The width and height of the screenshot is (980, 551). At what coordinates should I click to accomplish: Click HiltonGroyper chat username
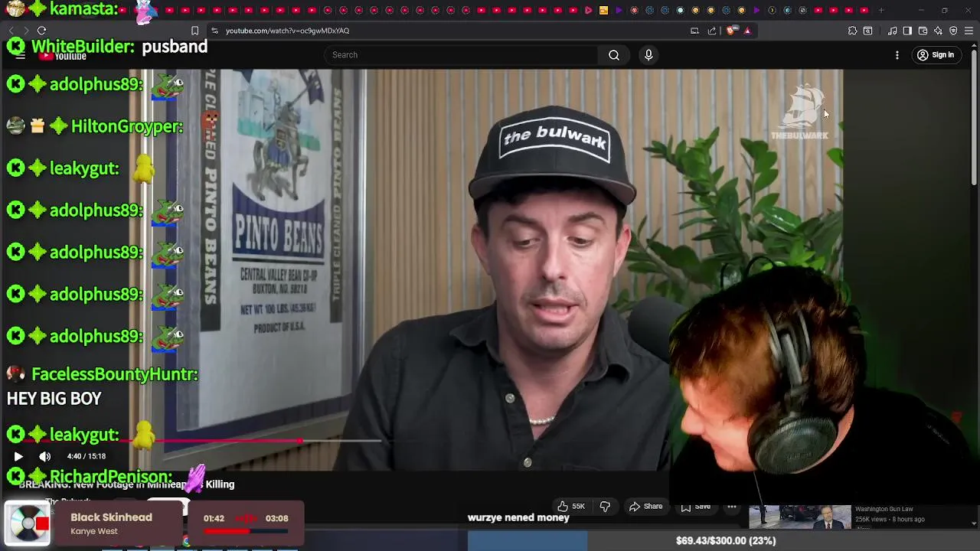tap(127, 126)
